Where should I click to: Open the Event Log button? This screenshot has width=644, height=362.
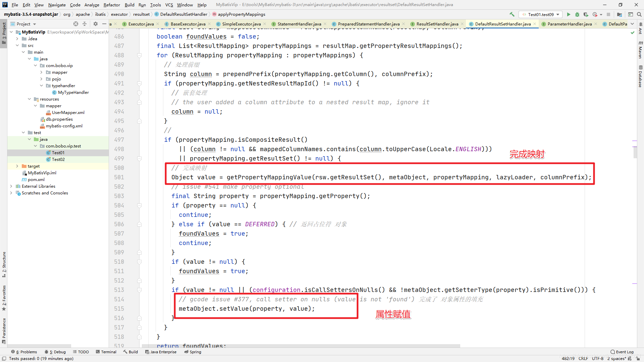point(622,352)
